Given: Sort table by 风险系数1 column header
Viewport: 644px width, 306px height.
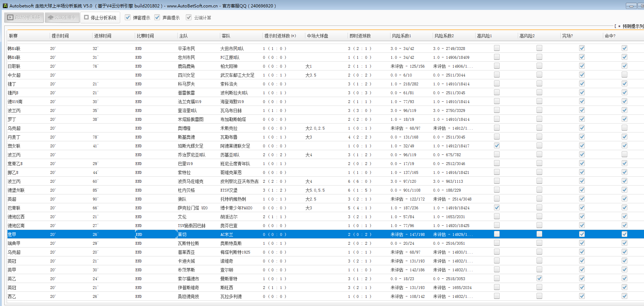Looking at the screenshot, I should click(401, 36).
